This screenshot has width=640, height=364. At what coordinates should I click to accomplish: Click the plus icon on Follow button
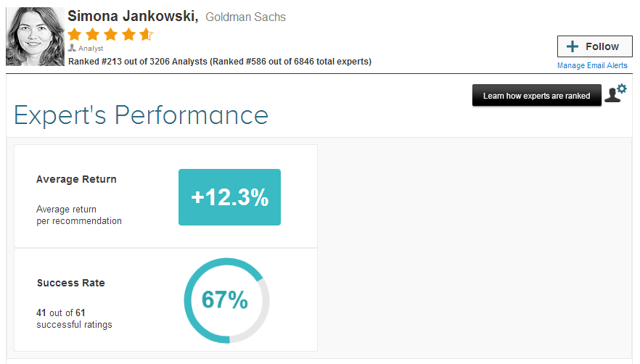[x=573, y=46]
